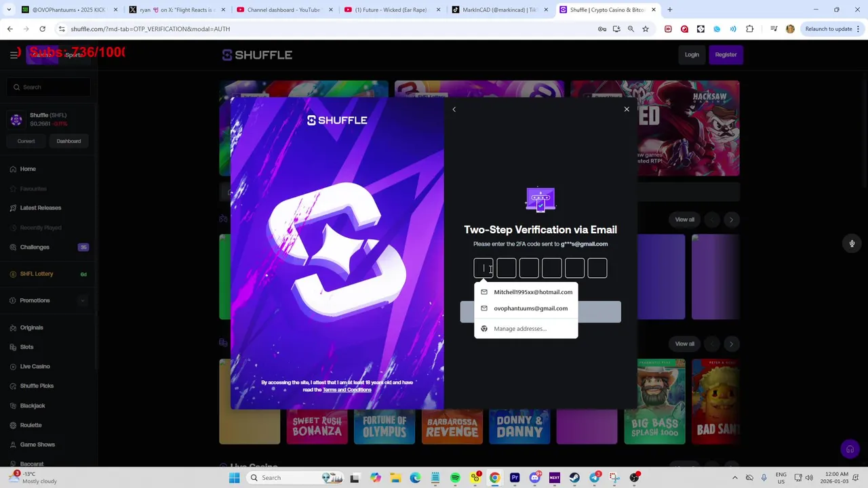Click the Login button in header
Image resolution: width=868 pixels, height=488 pixels.
click(x=692, y=55)
